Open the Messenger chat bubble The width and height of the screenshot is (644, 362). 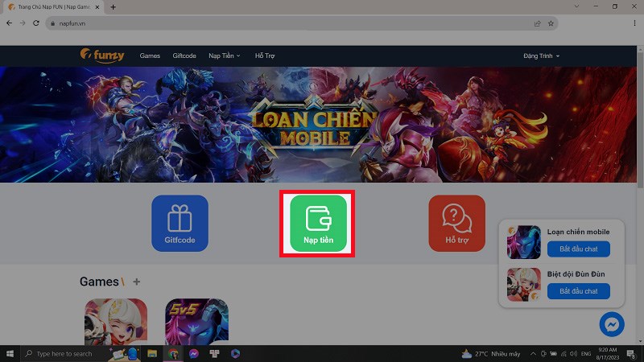point(612,324)
